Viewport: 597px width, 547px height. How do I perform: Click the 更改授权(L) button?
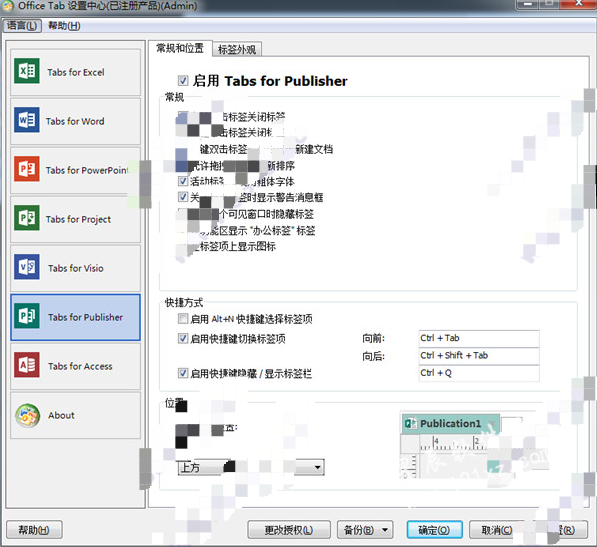point(289,529)
